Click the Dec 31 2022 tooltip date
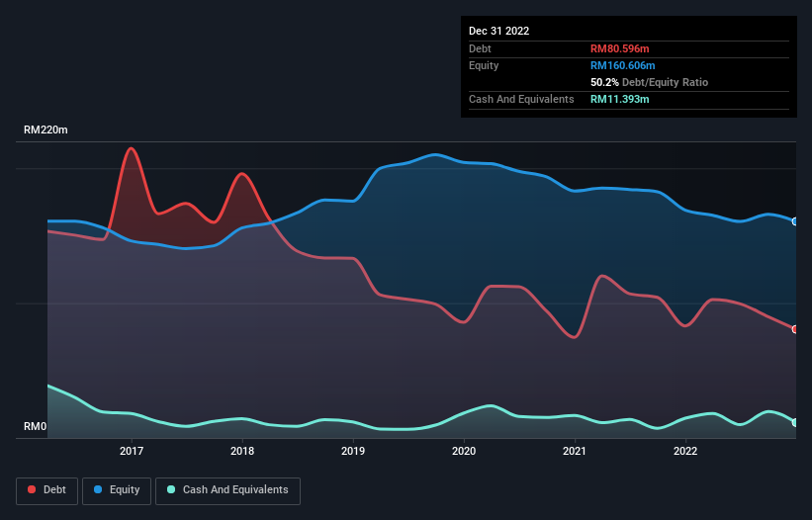Screen dimensions: 812x520 pos(498,31)
